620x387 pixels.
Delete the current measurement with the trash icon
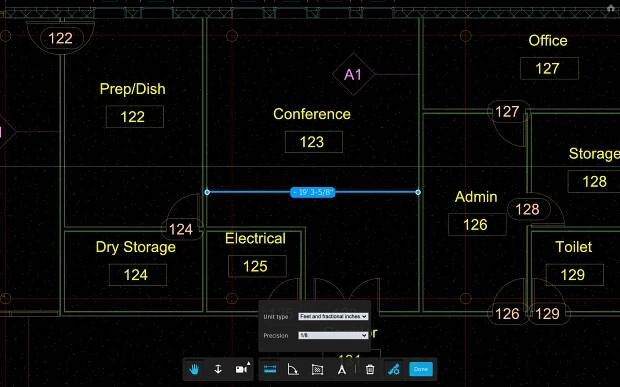click(370, 369)
